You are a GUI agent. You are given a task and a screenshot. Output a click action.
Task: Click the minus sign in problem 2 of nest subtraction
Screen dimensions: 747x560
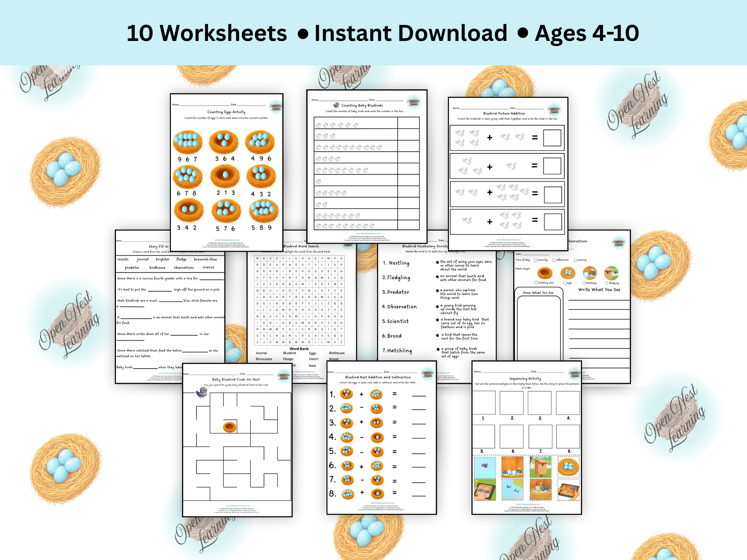coord(361,408)
